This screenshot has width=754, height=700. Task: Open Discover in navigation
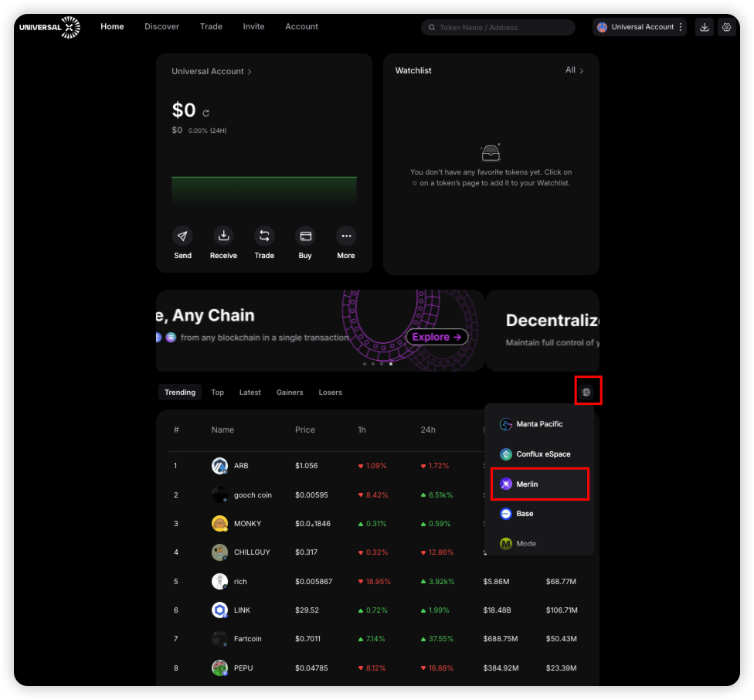161,27
